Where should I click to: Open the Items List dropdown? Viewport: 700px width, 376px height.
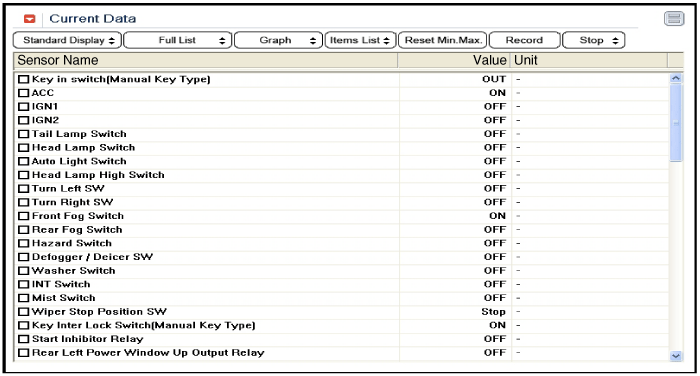click(360, 40)
